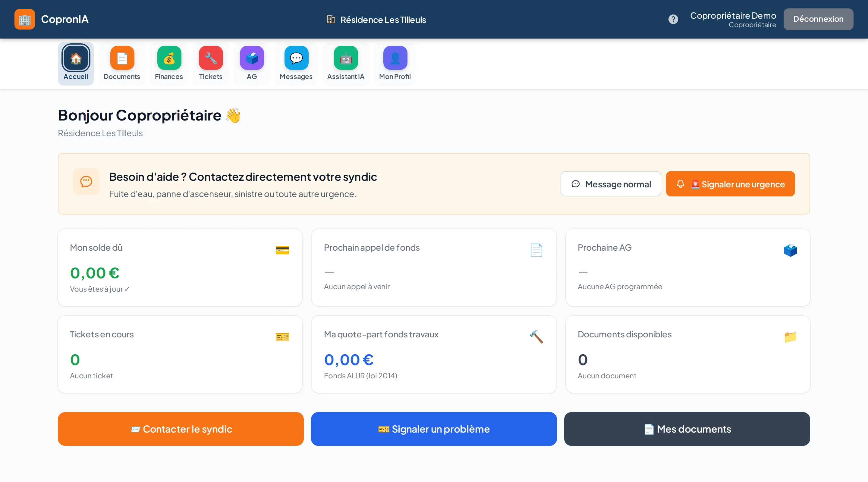Click Signaler une urgence button

[x=730, y=184]
